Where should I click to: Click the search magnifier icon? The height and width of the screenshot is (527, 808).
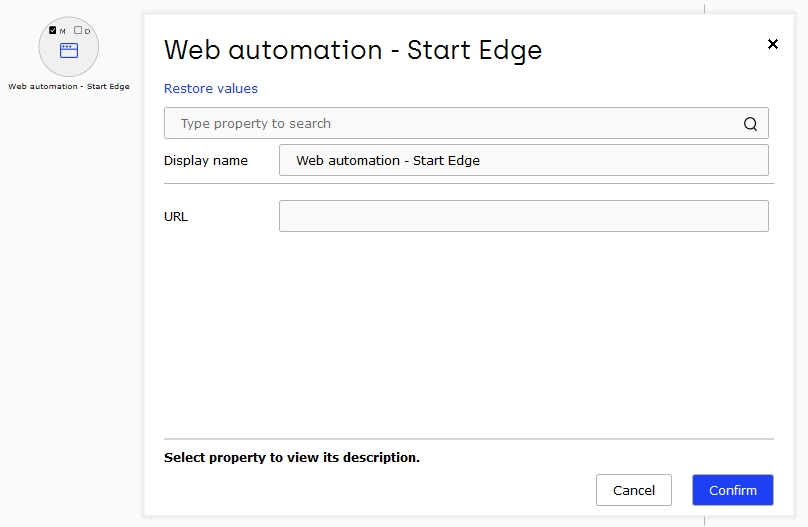pos(750,124)
